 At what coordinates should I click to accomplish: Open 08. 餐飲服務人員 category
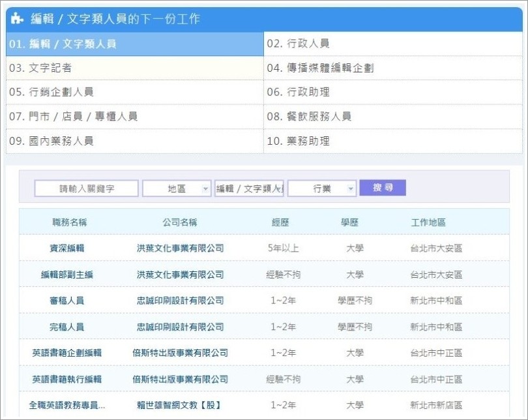coord(309,117)
